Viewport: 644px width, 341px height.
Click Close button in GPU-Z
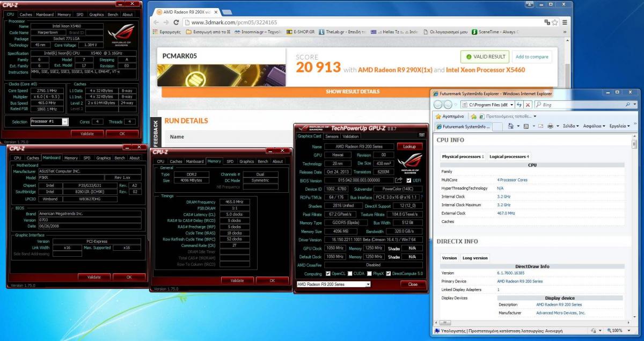click(412, 284)
